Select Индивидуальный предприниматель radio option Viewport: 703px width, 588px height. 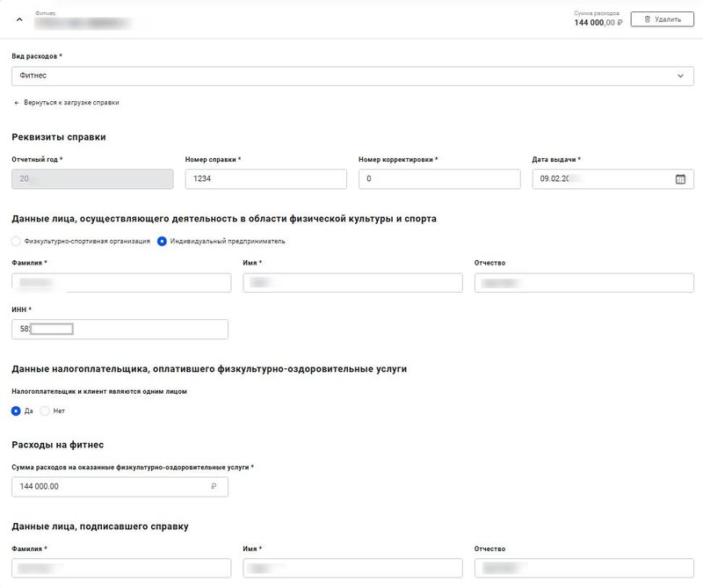(162, 241)
